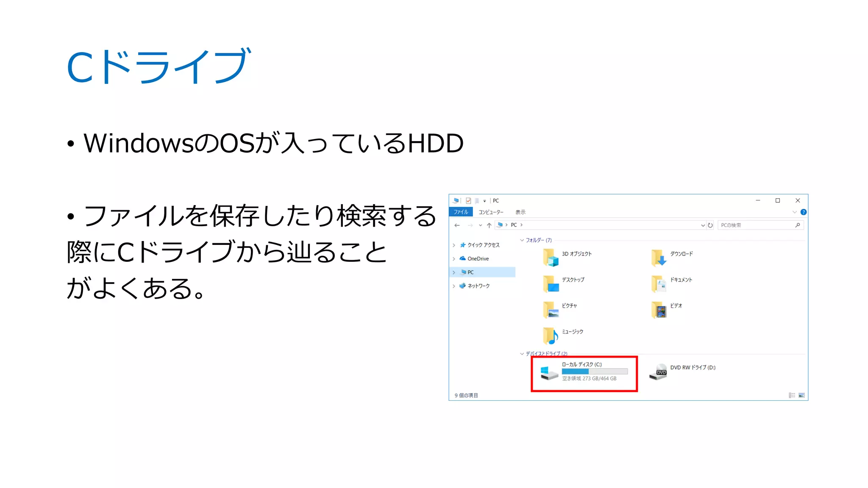Expand the ribbon with the chevron

point(794,212)
